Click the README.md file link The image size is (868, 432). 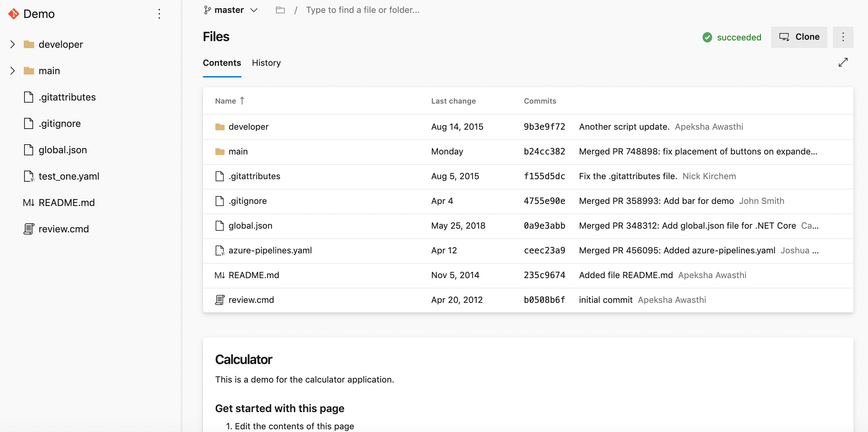click(254, 275)
